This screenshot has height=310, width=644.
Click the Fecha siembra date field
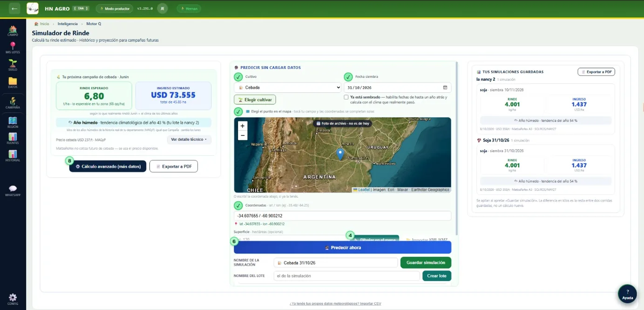click(x=397, y=88)
